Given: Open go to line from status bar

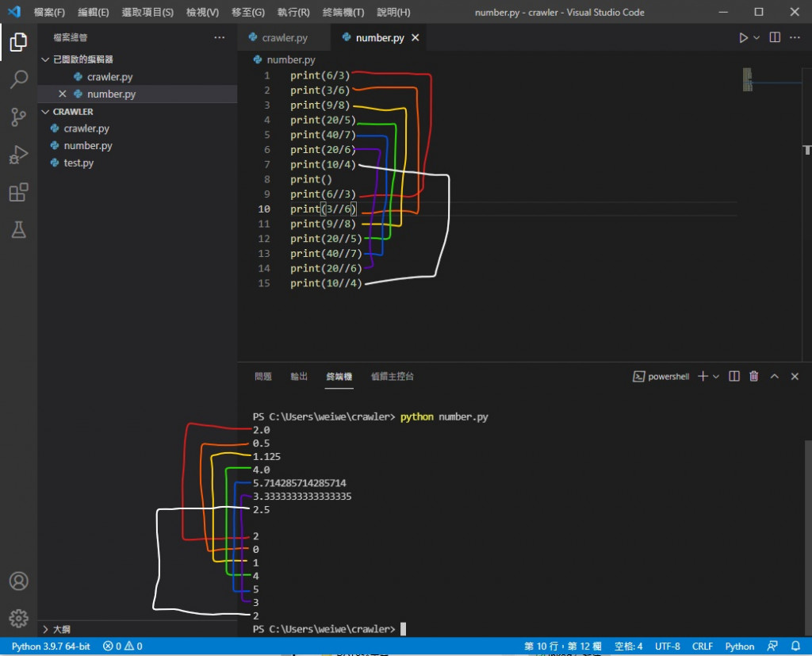Looking at the screenshot, I should pos(562,646).
